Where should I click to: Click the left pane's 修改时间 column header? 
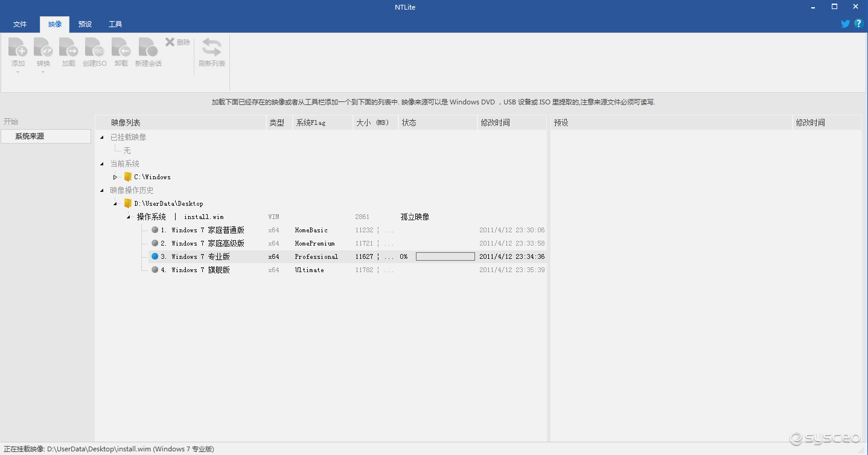pyautogui.click(x=512, y=122)
